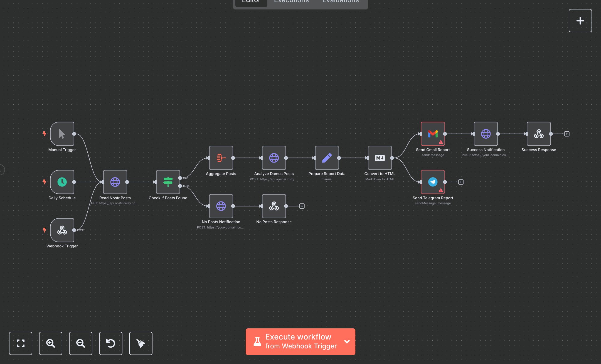Open the Daily Schedule clock node
601x364 pixels.
coord(62,182)
